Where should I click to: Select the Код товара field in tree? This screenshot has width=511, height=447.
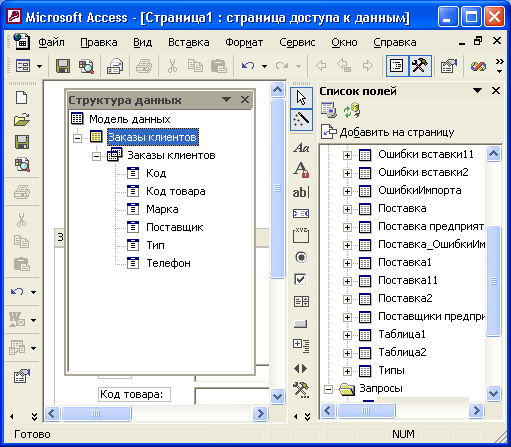click(176, 191)
